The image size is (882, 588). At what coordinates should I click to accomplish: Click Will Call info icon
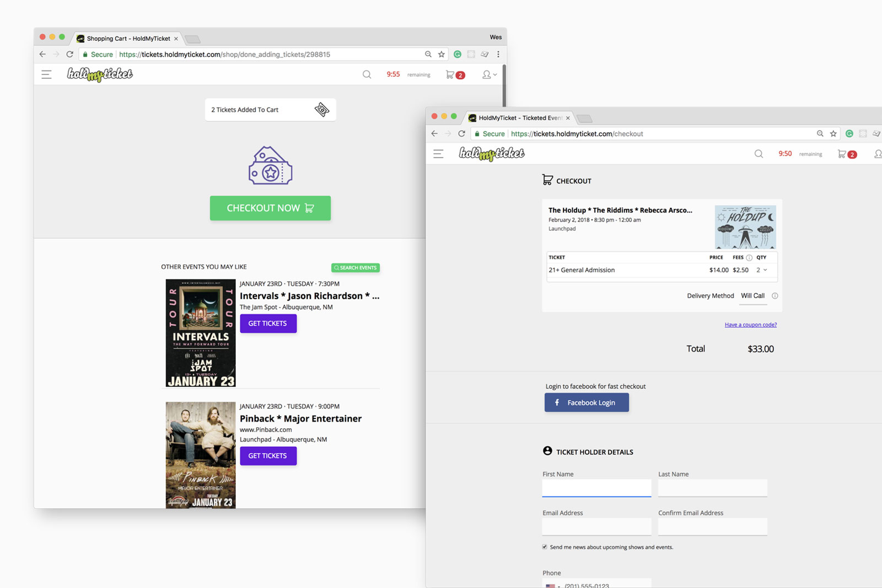click(x=775, y=296)
